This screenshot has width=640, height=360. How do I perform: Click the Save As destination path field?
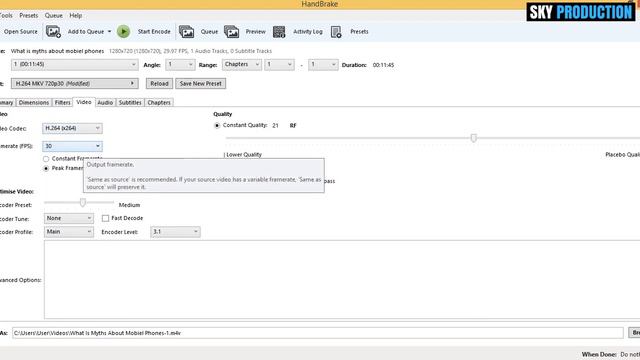(x=318, y=333)
